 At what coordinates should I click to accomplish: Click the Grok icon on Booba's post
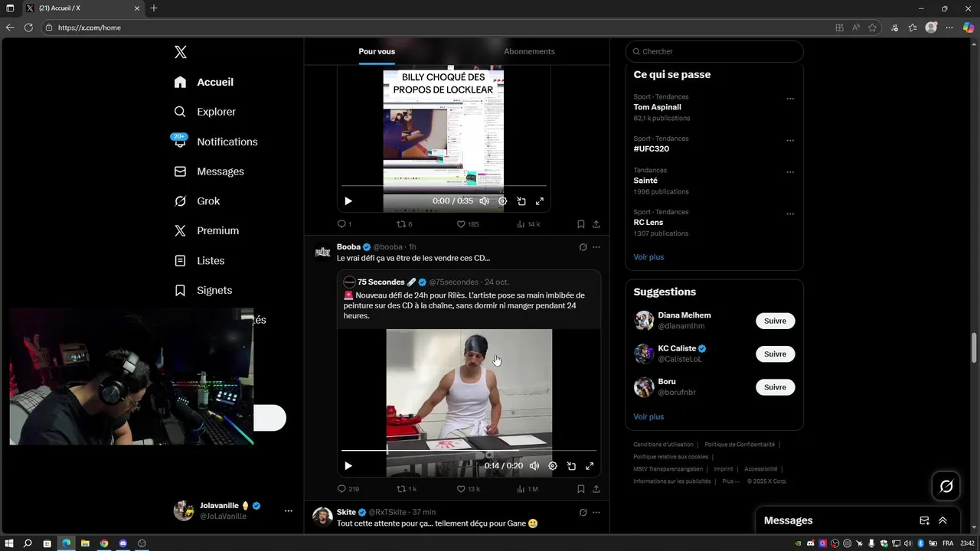pos(583,247)
